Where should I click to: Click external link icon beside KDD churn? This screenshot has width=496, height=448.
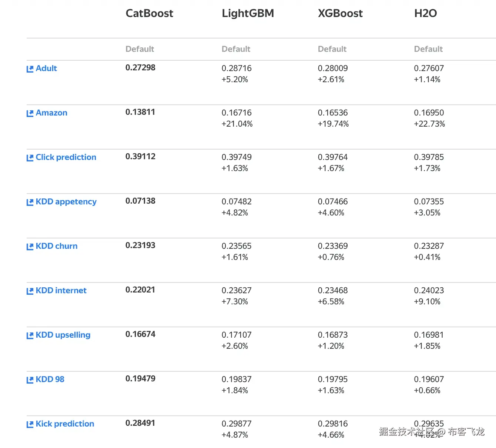point(30,247)
